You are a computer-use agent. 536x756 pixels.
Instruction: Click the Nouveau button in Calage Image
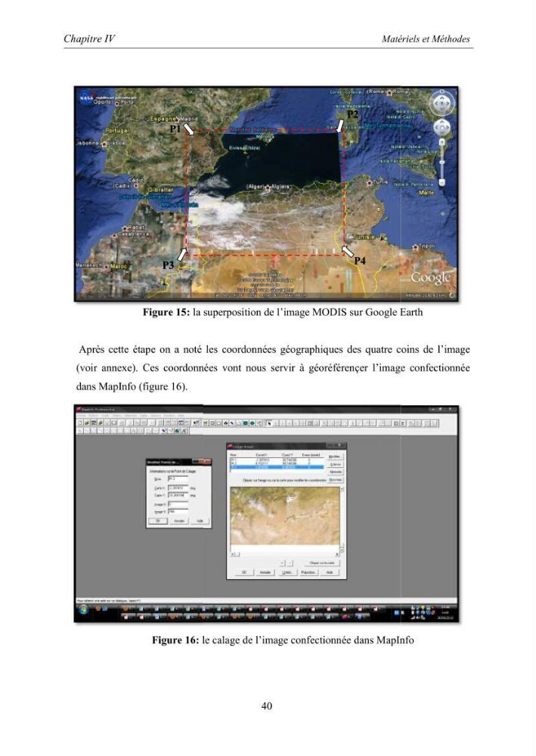[336, 480]
